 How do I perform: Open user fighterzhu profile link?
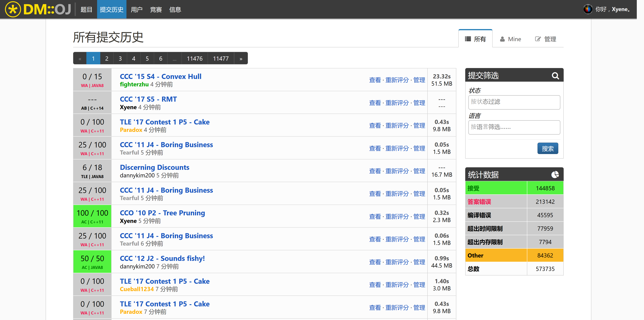(x=134, y=85)
